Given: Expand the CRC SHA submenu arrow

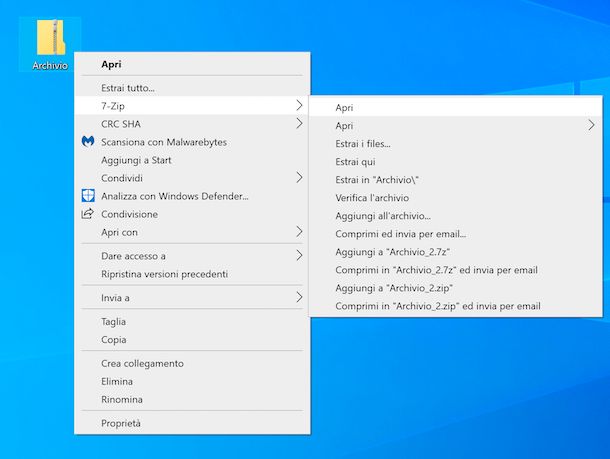Looking at the screenshot, I should click(299, 123).
